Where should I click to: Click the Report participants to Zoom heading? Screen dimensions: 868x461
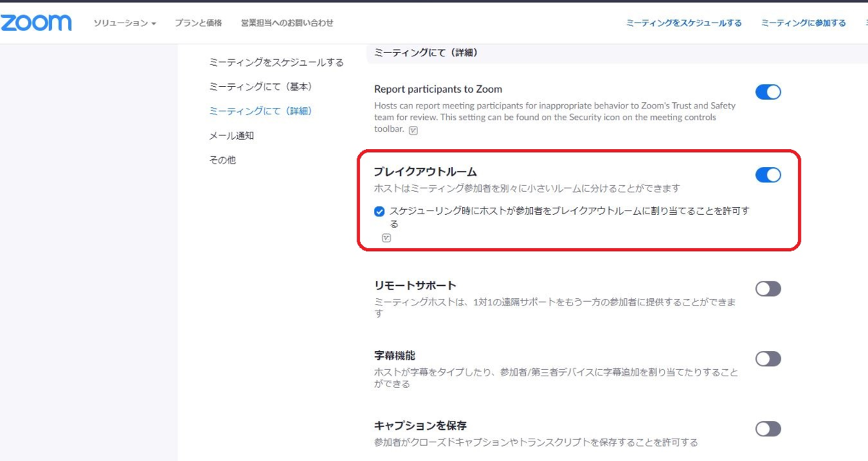point(438,89)
